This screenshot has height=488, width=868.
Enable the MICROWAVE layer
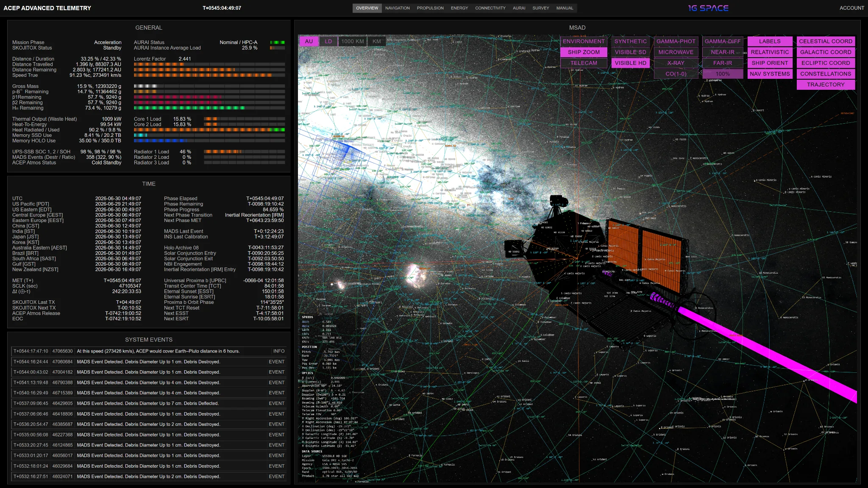point(676,52)
